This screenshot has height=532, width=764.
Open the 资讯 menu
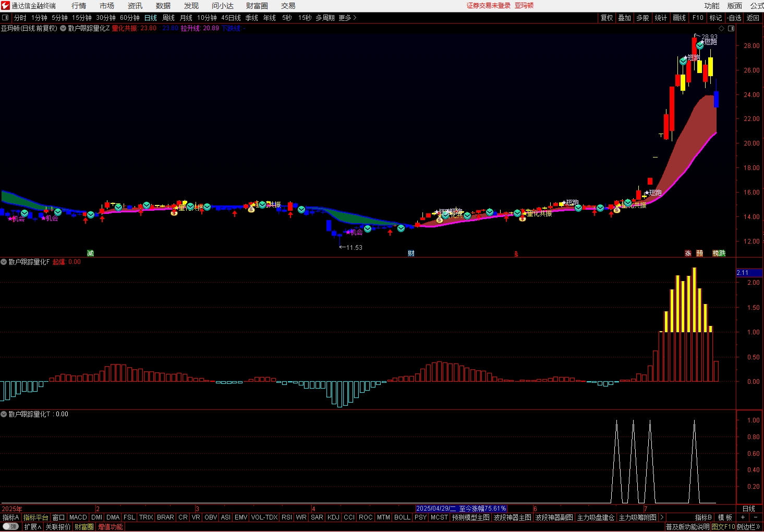click(135, 6)
